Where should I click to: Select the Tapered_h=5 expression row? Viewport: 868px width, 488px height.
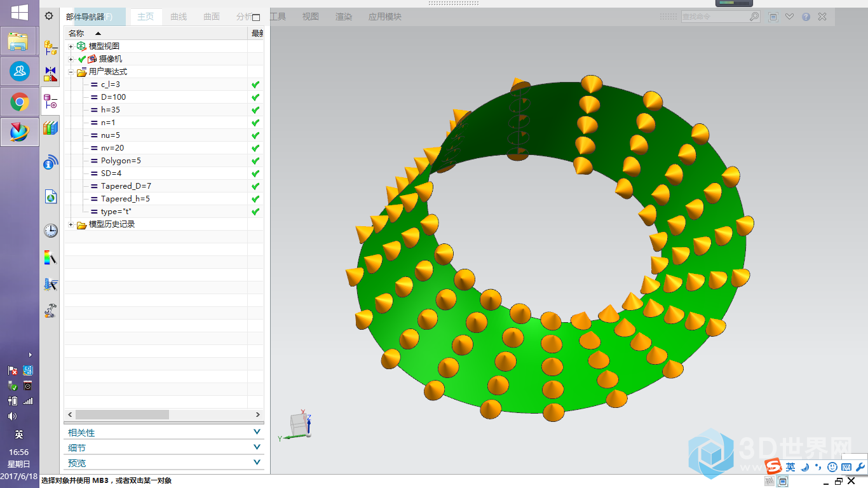coord(164,199)
